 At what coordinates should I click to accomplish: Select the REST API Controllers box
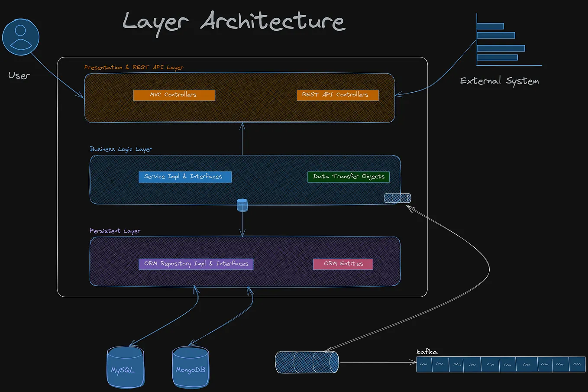[337, 94]
